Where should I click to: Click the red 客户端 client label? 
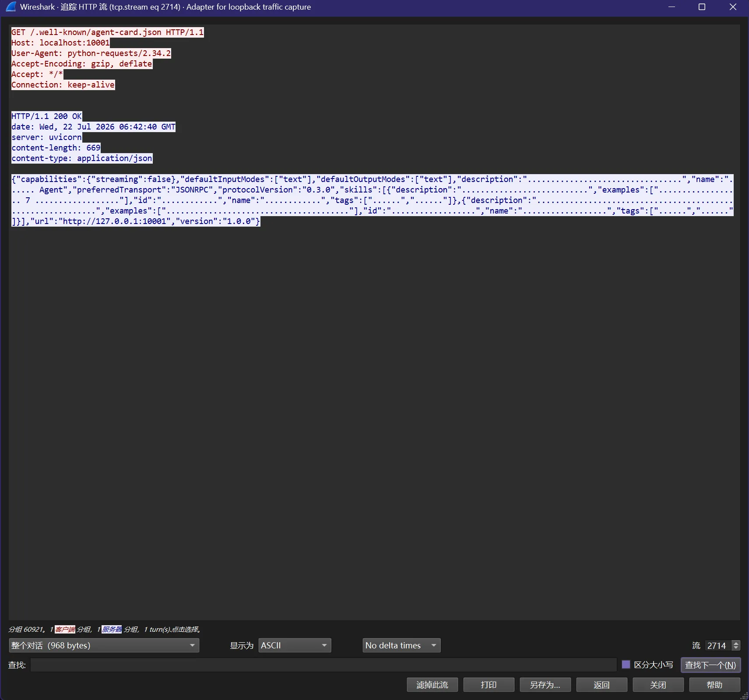click(65, 629)
